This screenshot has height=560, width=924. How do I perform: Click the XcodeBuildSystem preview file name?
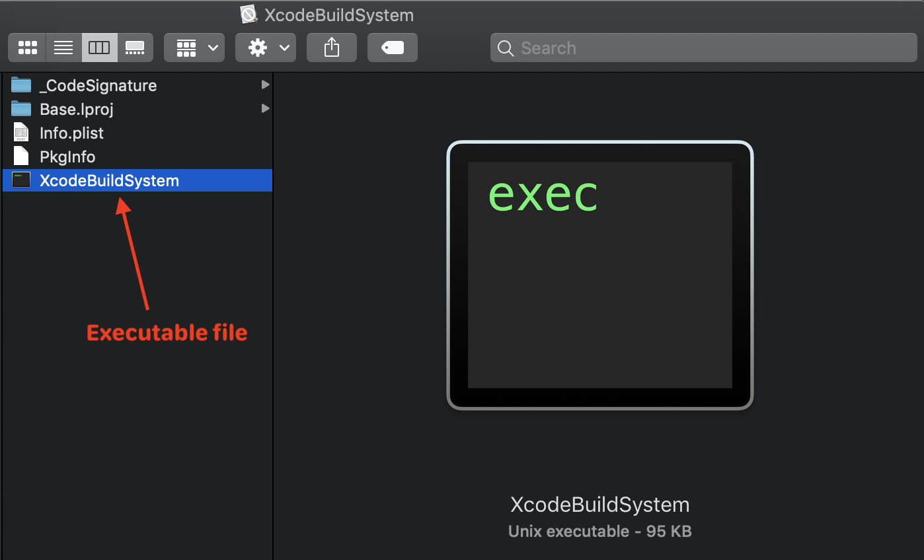tap(600, 505)
